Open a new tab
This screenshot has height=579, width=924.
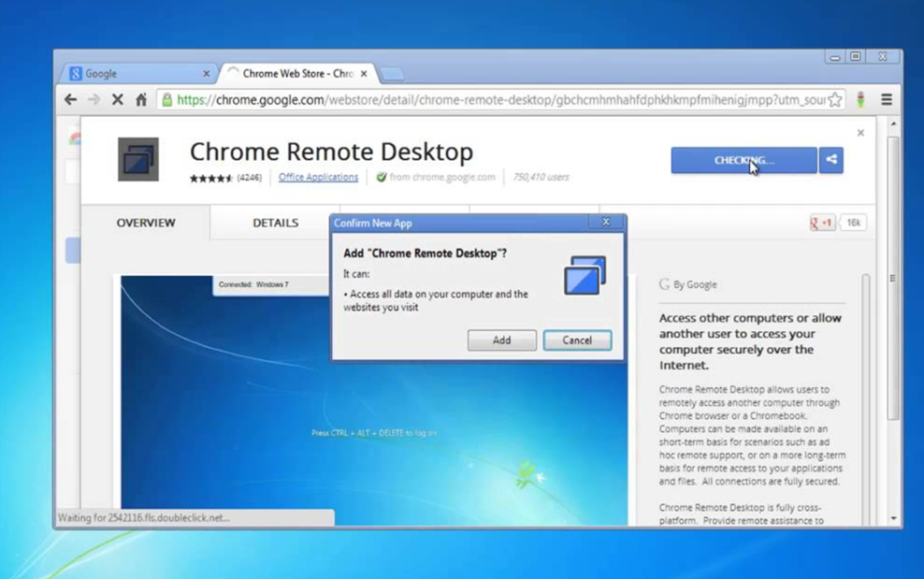[x=392, y=74]
